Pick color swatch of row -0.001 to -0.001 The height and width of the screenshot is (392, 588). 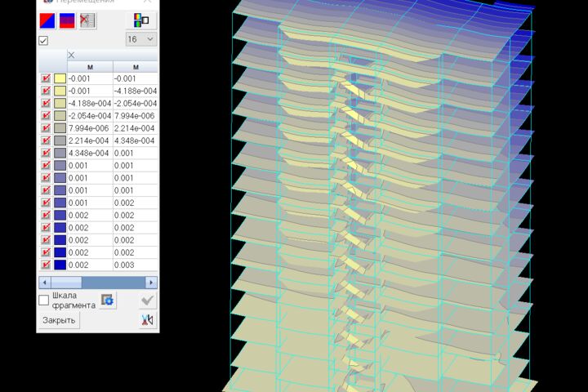[60, 78]
